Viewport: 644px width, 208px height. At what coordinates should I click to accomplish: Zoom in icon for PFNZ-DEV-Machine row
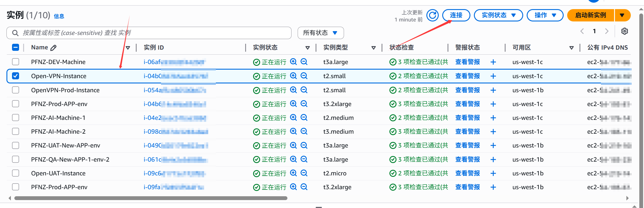[x=293, y=62]
